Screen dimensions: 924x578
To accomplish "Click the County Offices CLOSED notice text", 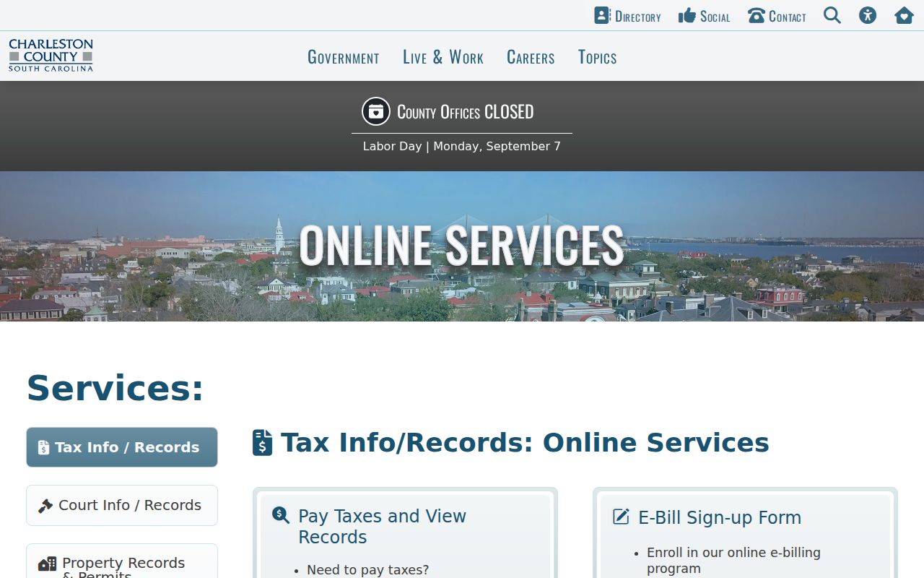I will pos(466,112).
